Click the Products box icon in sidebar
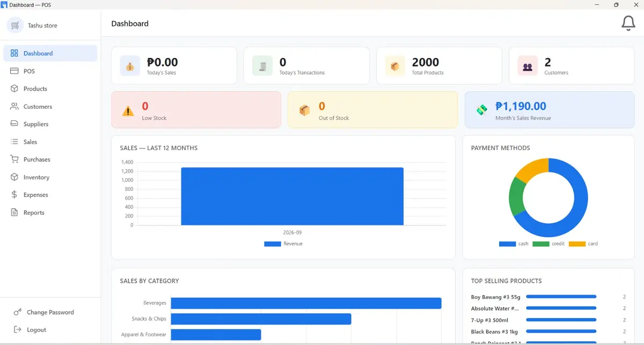 coord(14,89)
